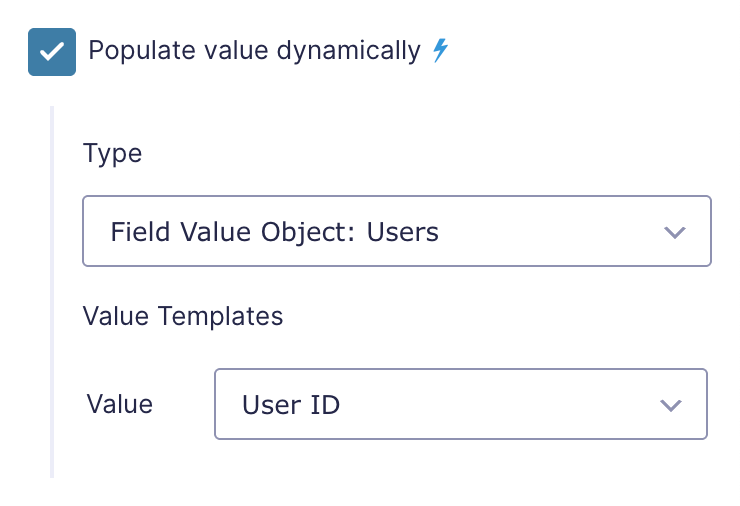
Task: Open the Value dropdown showing User ID
Action: point(461,404)
